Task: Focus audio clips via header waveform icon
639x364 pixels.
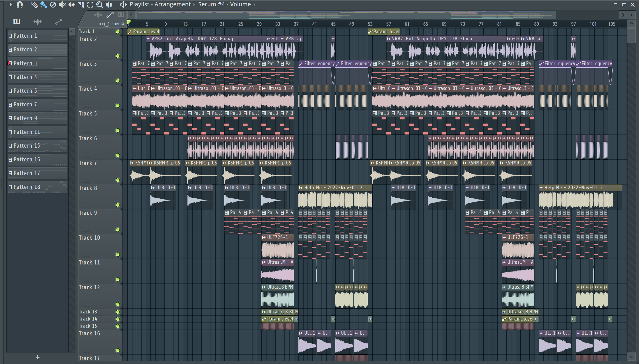Action: click(x=98, y=15)
